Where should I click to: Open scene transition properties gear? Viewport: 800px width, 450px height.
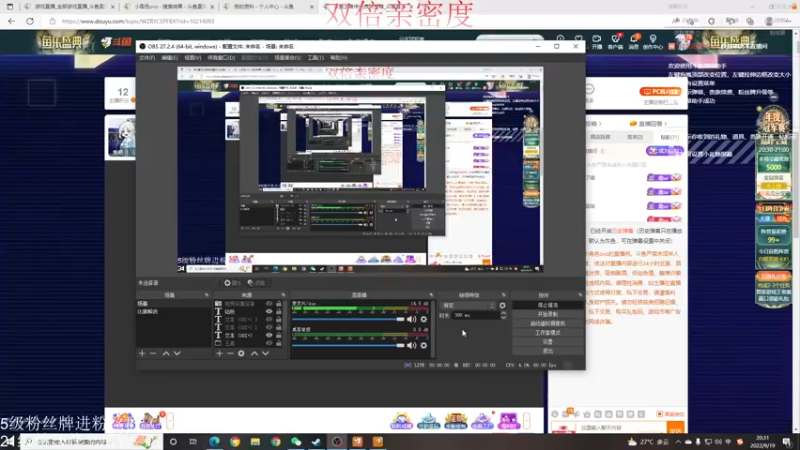click(x=503, y=305)
